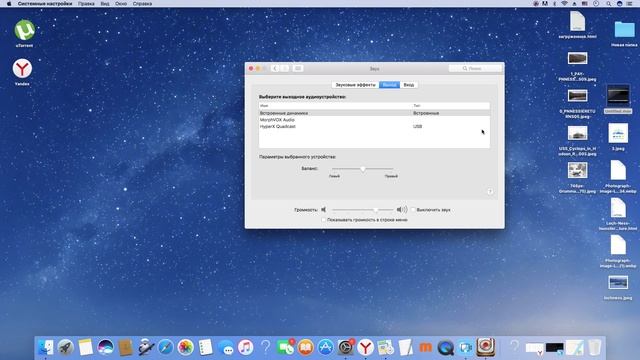Select the «загруженное.html» desktop file
The image size is (640, 360).
coord(577,21)
